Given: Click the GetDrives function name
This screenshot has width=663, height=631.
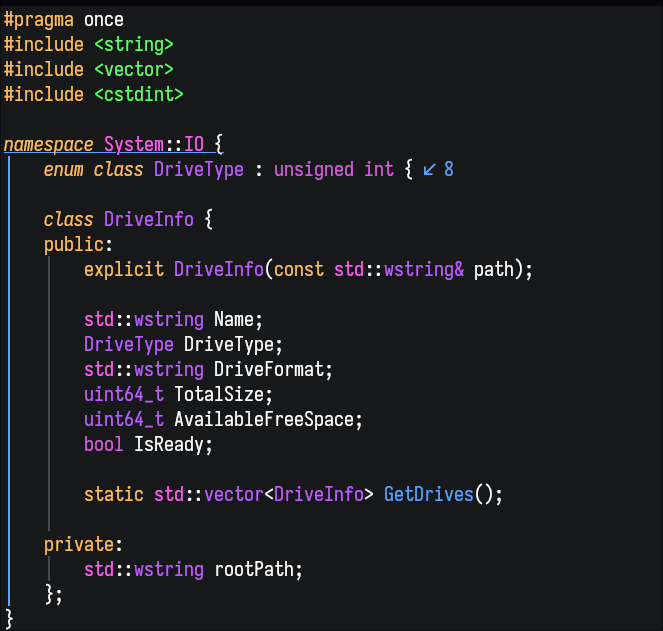Looking at the screenshot, I should click(428, 494).
